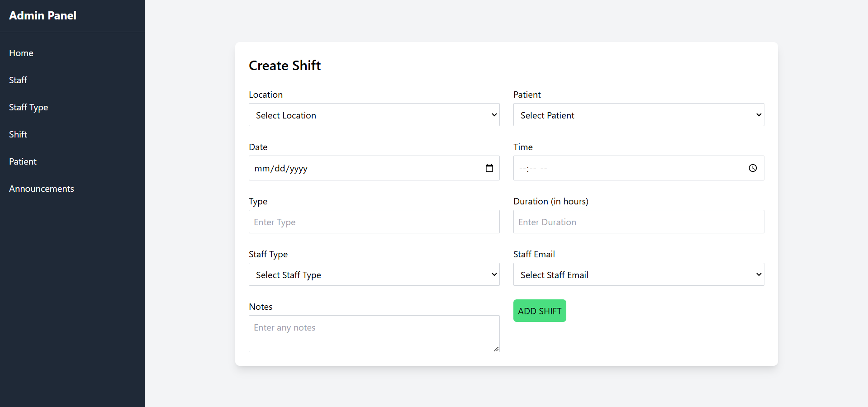Go to Home in the sidebar
This screenshot has width=868, height=407.
(x=21, y=53)
